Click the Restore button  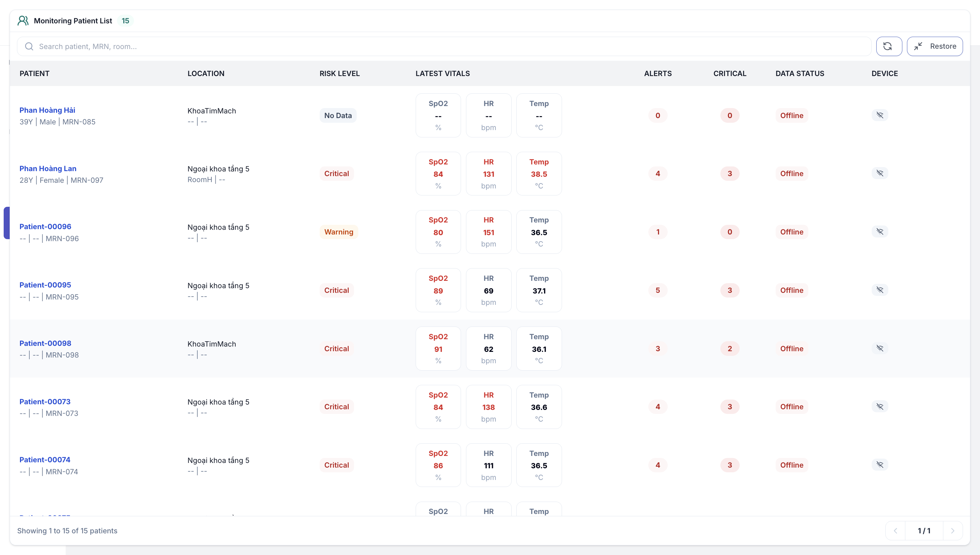point(934,46)
